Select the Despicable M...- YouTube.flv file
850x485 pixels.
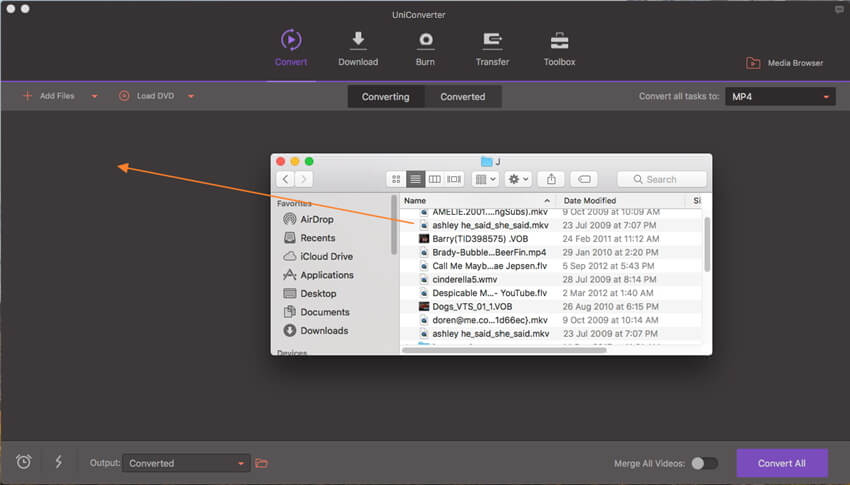tap(551, 293)
